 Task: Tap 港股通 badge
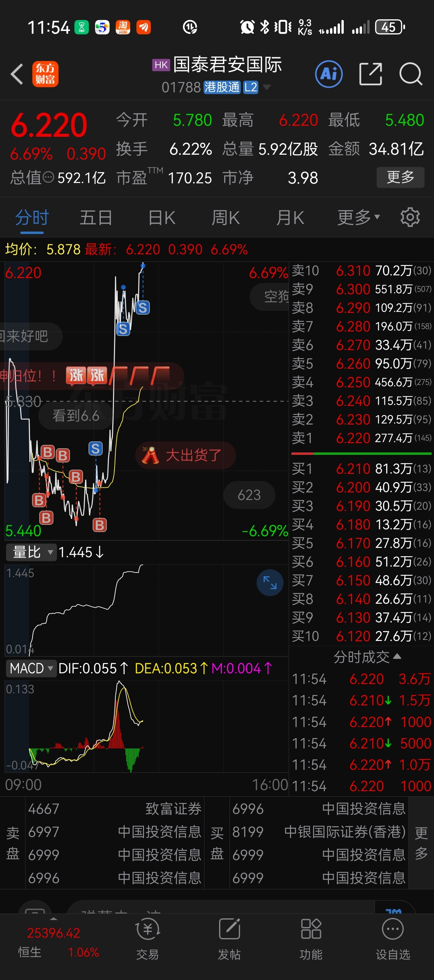222,88
